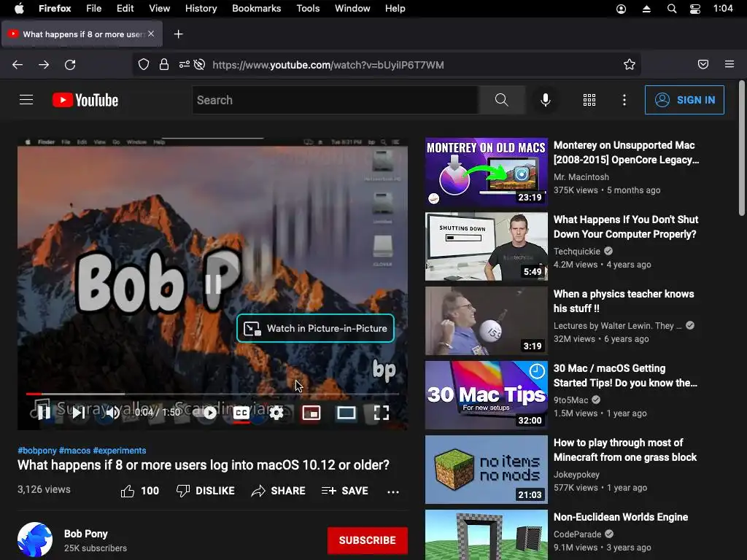
Task: Click the SIGN IN button
Action: 684,100
